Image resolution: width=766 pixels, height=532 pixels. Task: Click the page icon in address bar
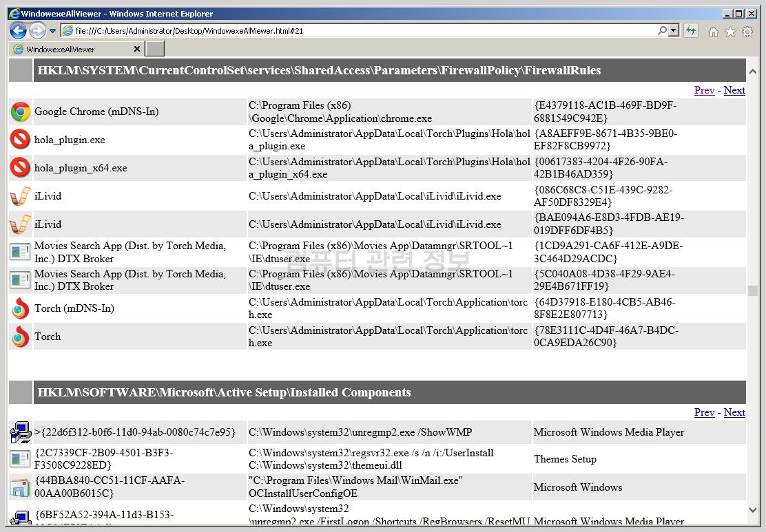68,31
